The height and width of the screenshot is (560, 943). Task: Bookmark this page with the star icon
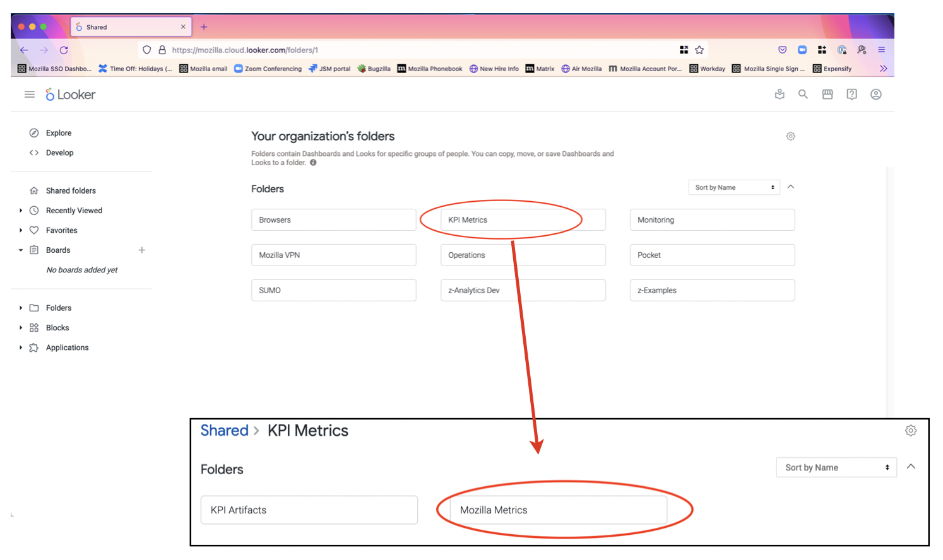pyautogui.click(x=699, y=50)
